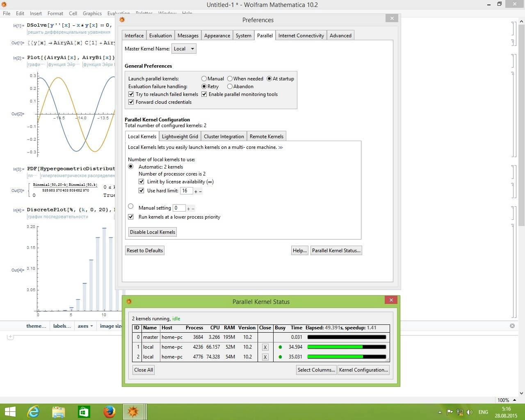The height and width of the screenshot is (420, 525).
Task: Expand axes dropdown in suggestions bar
Action: 85,326
